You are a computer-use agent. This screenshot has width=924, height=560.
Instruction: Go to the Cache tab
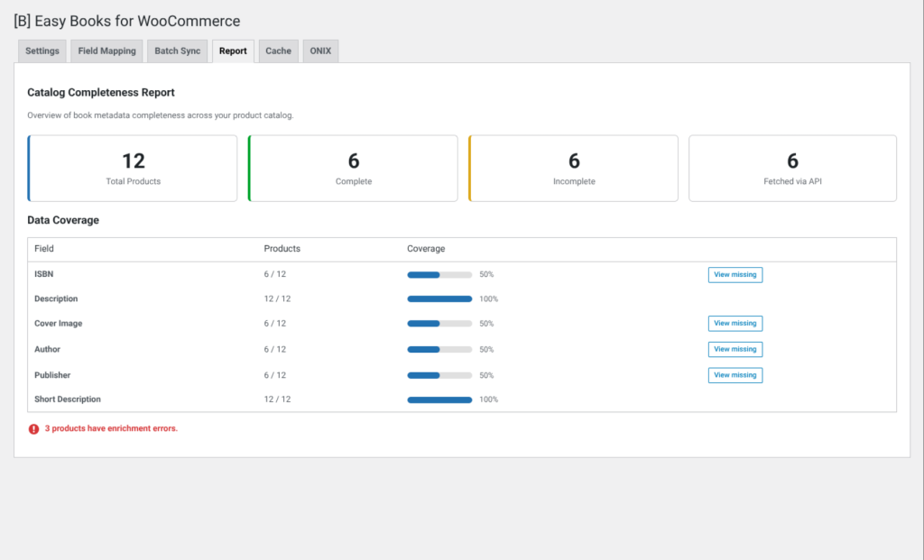pyautogui.click(x=278, y=51)
